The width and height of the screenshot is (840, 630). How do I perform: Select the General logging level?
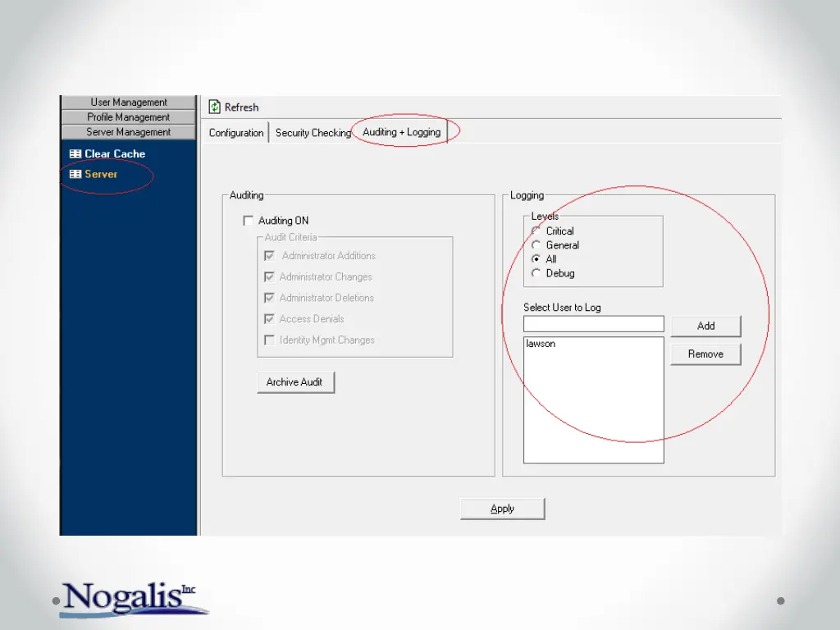(536, 244)
